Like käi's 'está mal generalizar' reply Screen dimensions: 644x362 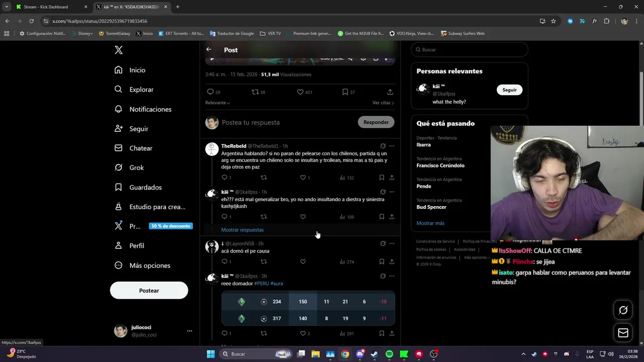click(x=303, y=217)
